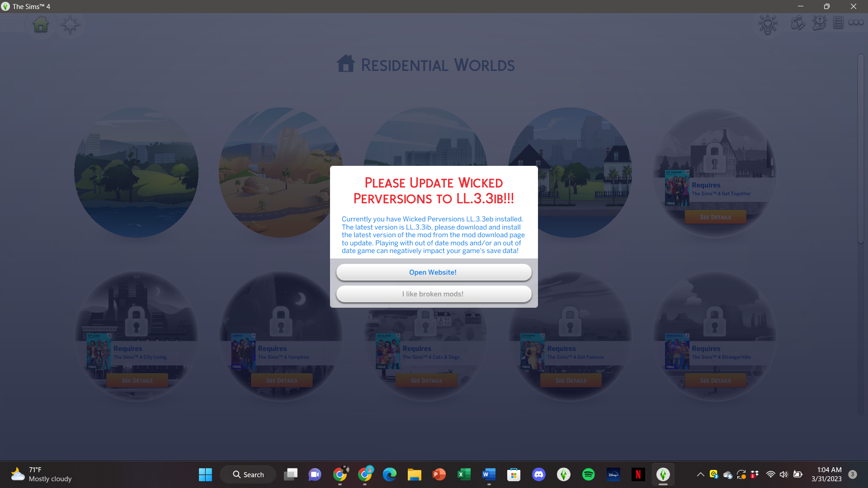868x488 pixels.
Task: See Details for Get Famous pack
Action: [x=571, y=380]
